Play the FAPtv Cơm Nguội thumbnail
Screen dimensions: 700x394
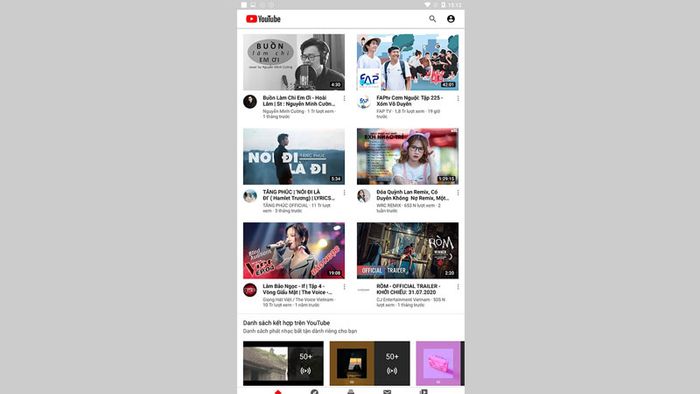tap(408, 62)
